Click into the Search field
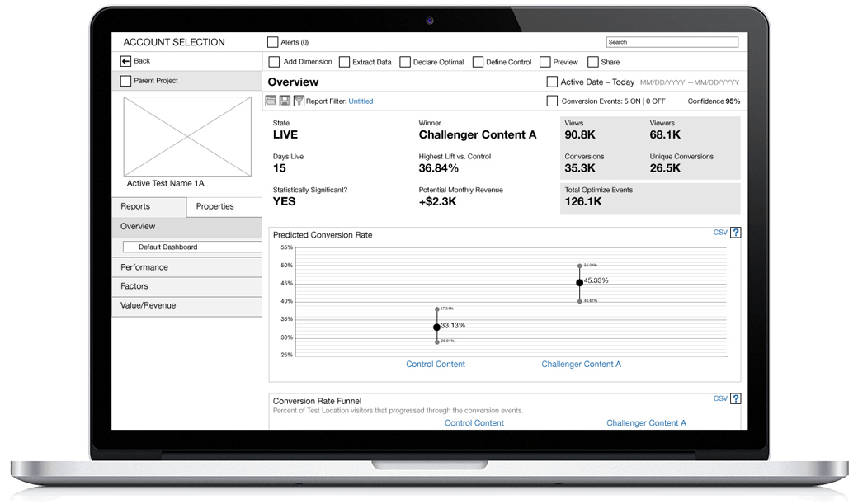Image resolution: width=858 pixels, height=504 pixels. 672,42
